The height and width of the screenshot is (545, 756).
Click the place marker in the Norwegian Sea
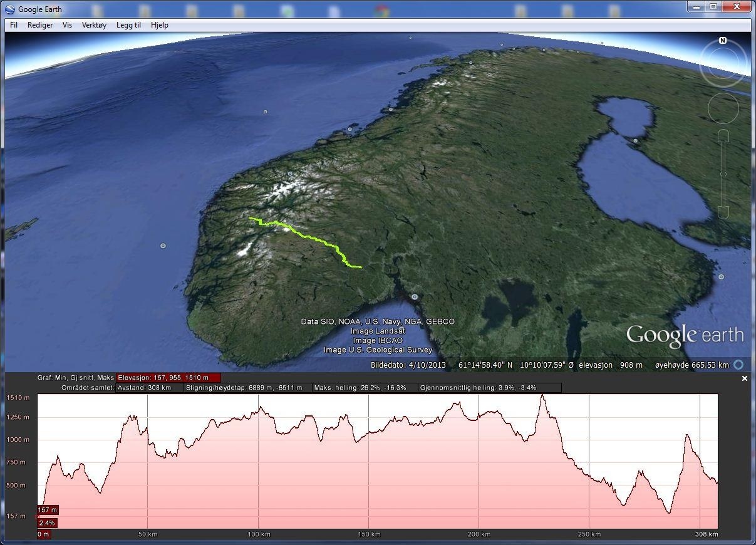coord(265,112)
